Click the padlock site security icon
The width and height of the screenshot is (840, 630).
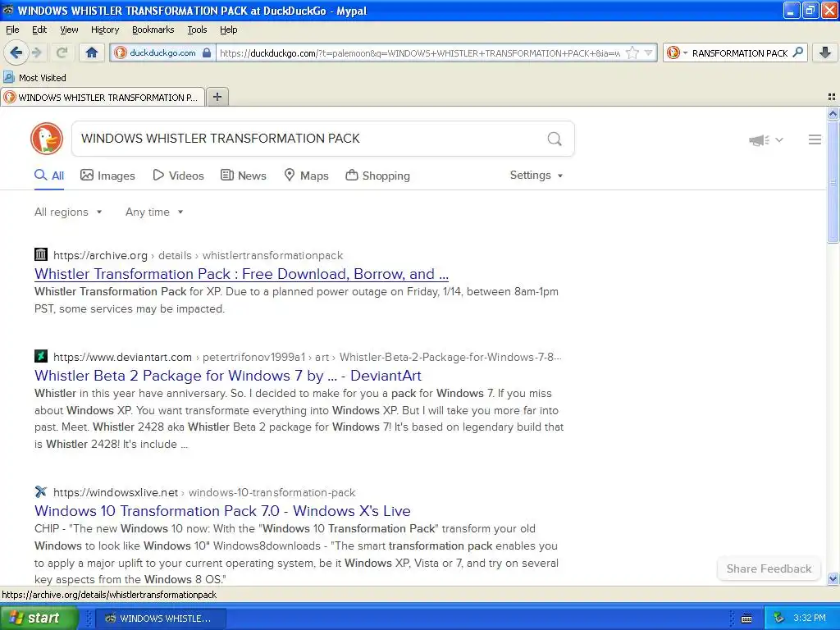click(x=207, y=52)
